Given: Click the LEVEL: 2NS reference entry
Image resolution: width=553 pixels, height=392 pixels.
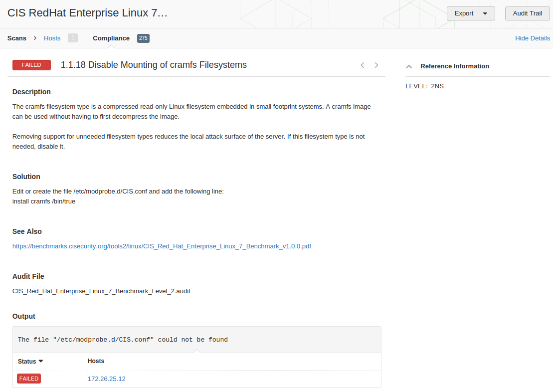Looking at the screenshot, I should [x=425, y=86].
